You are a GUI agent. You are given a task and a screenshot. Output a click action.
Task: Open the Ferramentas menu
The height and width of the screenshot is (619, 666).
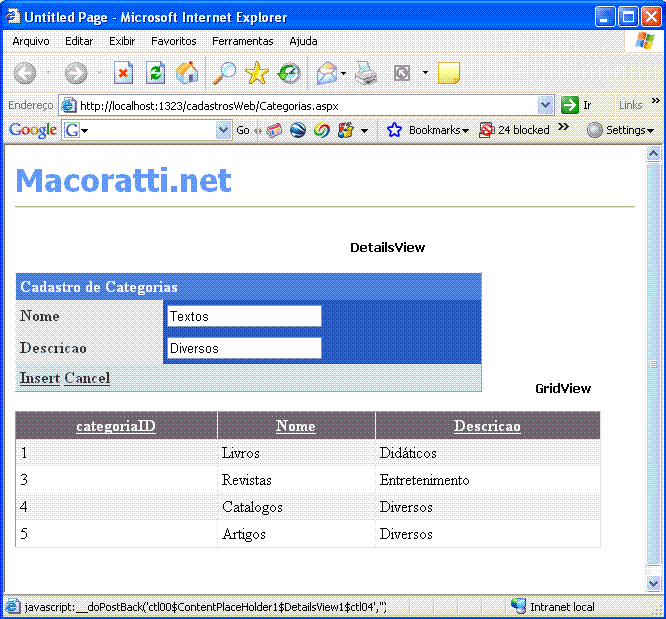coord(242,41)
